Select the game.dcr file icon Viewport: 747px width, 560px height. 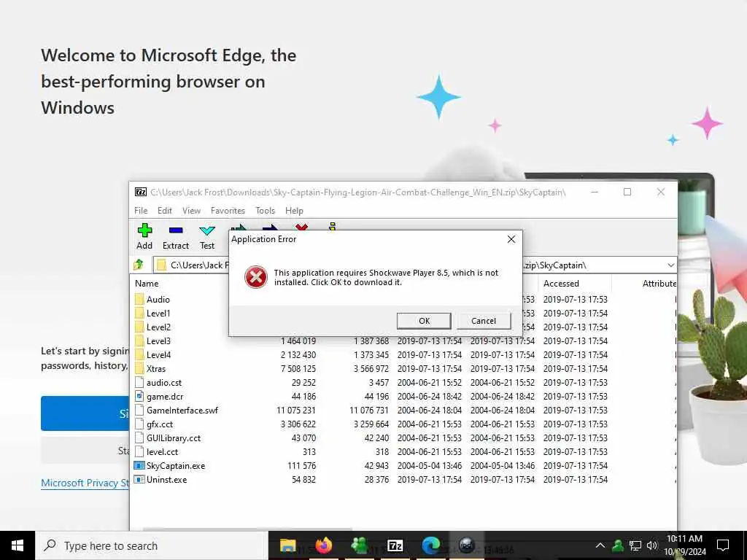pyautogui.click(x=139, y=396)
